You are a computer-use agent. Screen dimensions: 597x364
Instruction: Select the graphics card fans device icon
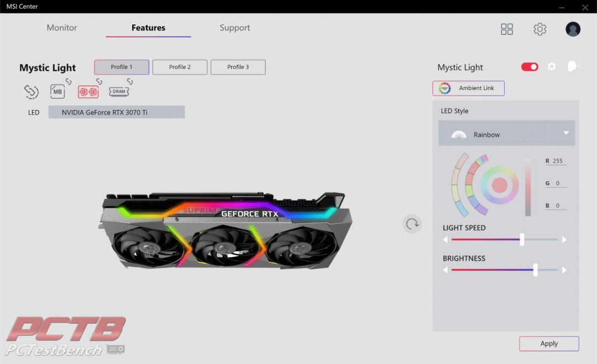coord(88,92)
